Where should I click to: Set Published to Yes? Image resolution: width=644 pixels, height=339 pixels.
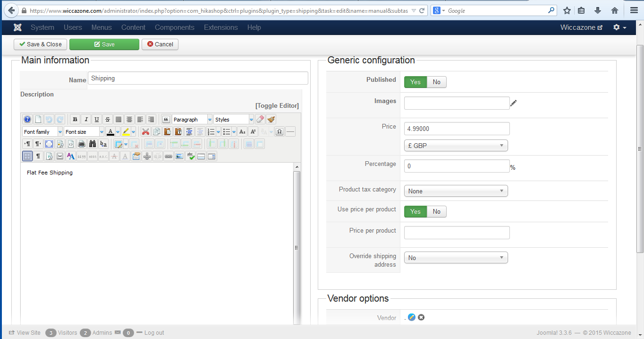(415, 82)
